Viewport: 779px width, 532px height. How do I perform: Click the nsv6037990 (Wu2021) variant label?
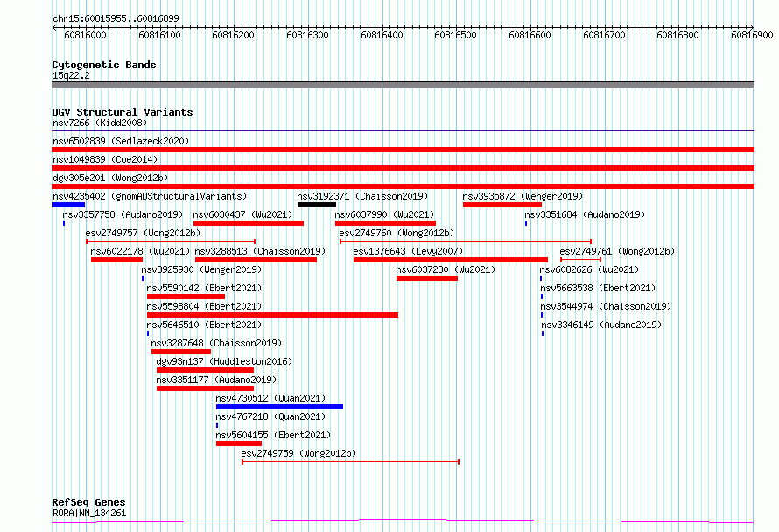point(384,214)
